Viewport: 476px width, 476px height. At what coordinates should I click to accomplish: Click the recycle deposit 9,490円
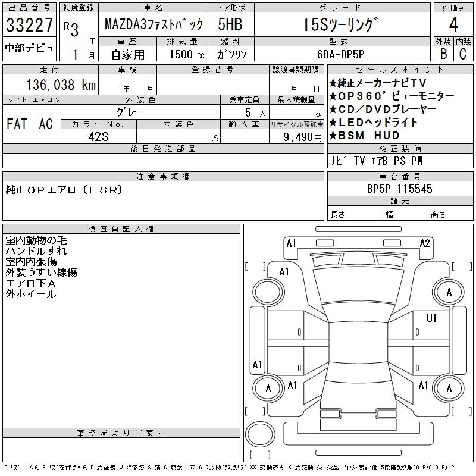tap(302, 137)
